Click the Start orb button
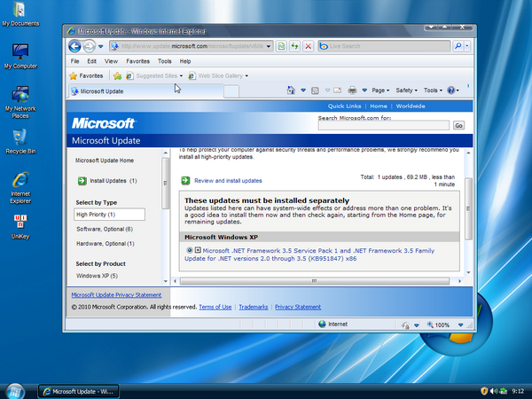 tap(15, 391)
